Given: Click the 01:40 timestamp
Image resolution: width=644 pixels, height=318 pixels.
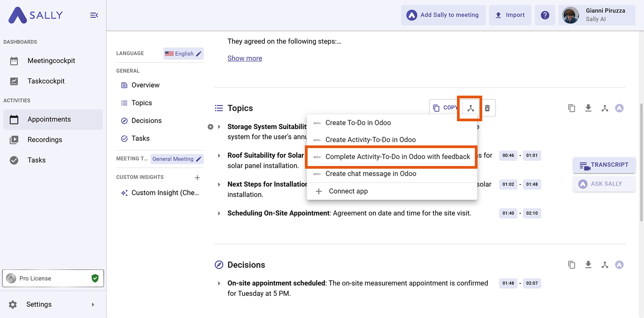Looking at the screenshot, I should [508, 213].
